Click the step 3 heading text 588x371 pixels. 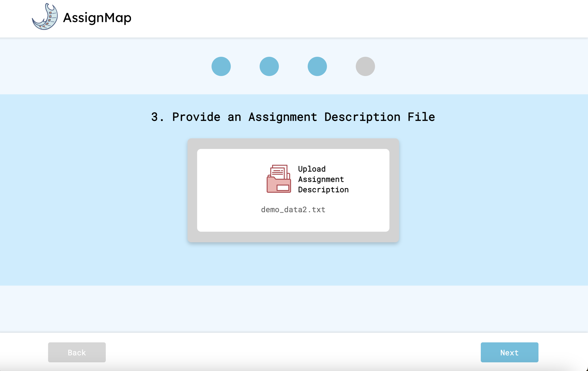293,117
